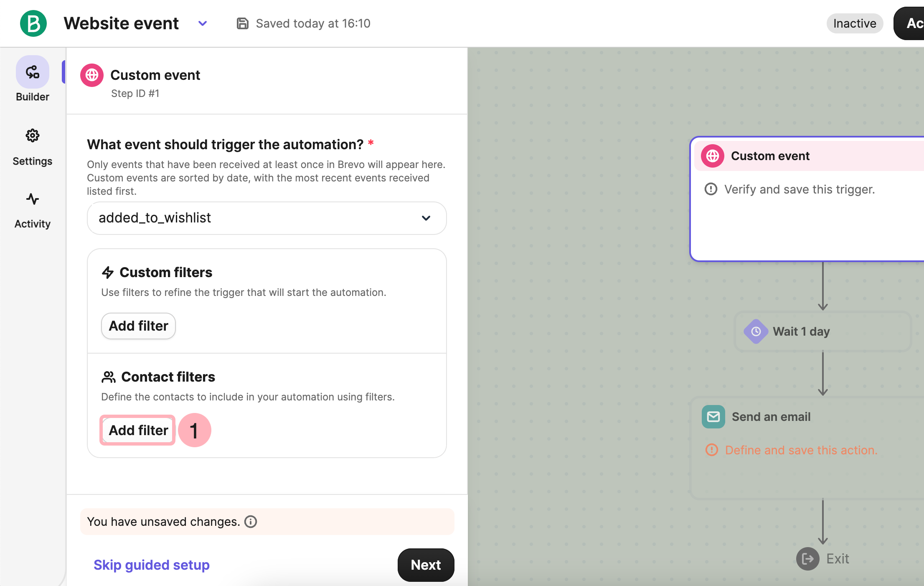The height and width of the screenshot is (586, 924).
Task: Click the Exit step icon
Action: point(807,559)
